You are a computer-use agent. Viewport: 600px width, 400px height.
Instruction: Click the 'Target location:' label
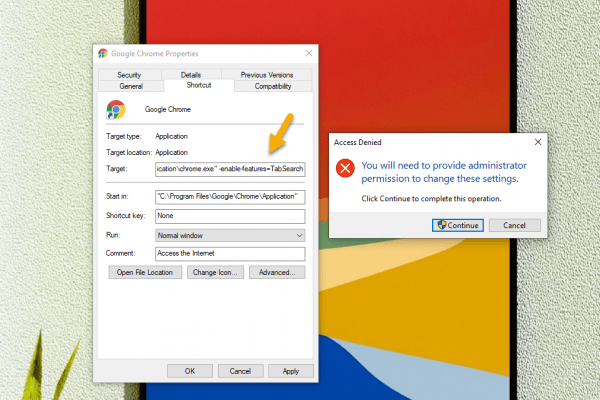129,152
